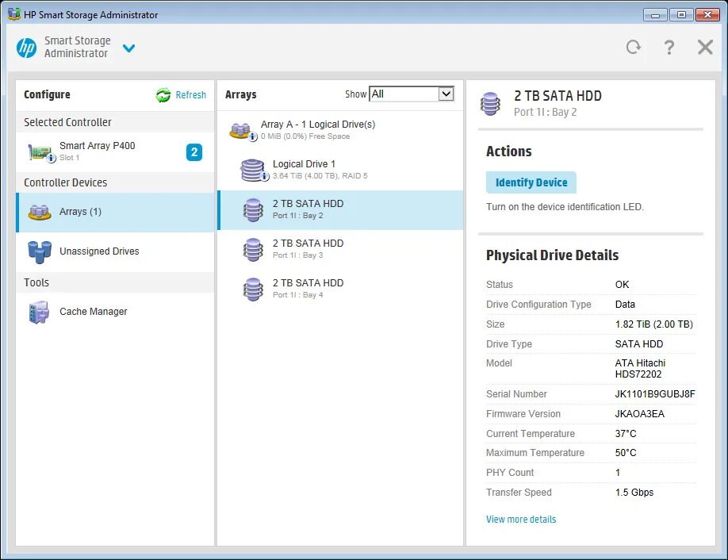
Task: Click Current Temperature value 37°C
Action: pyautogui.click(x=626, y=434)
